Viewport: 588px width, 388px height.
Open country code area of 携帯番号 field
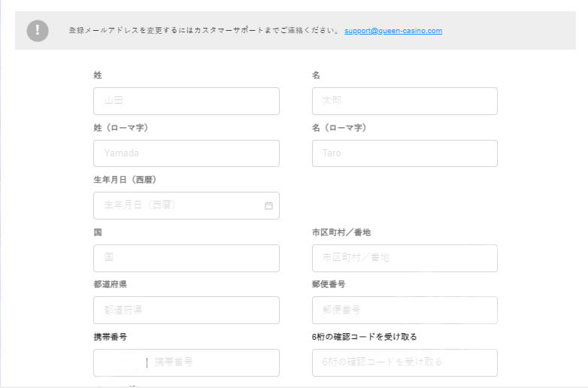point(120,362)
